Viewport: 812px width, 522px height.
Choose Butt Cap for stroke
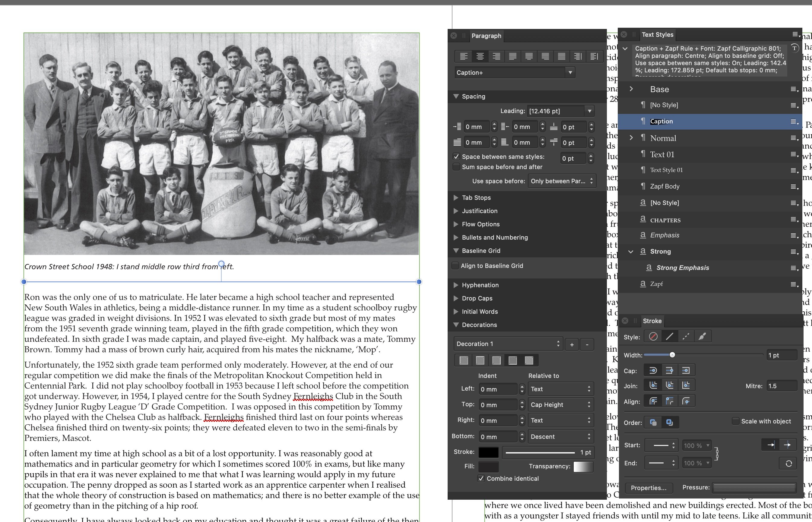(x=669, y=370)
